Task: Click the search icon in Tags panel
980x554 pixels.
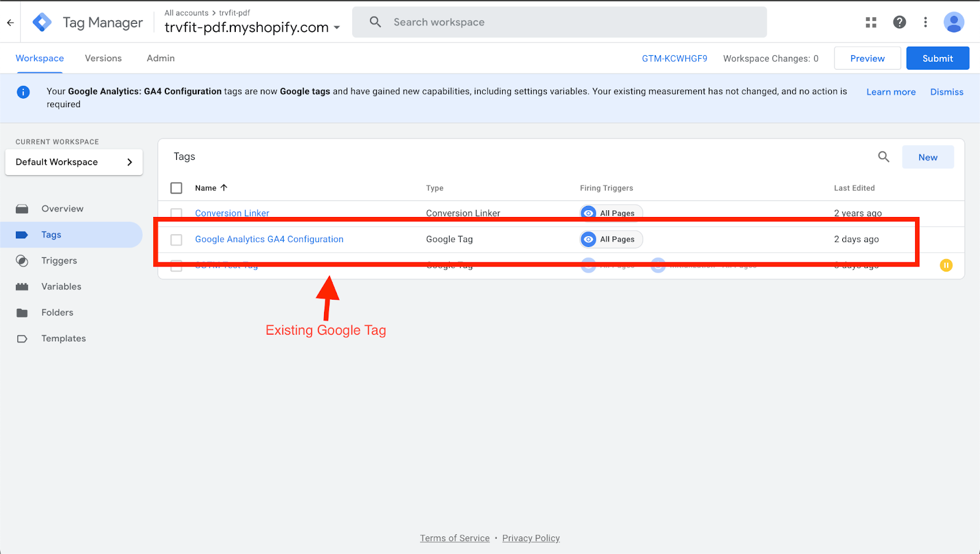Action: click(883, 157)
